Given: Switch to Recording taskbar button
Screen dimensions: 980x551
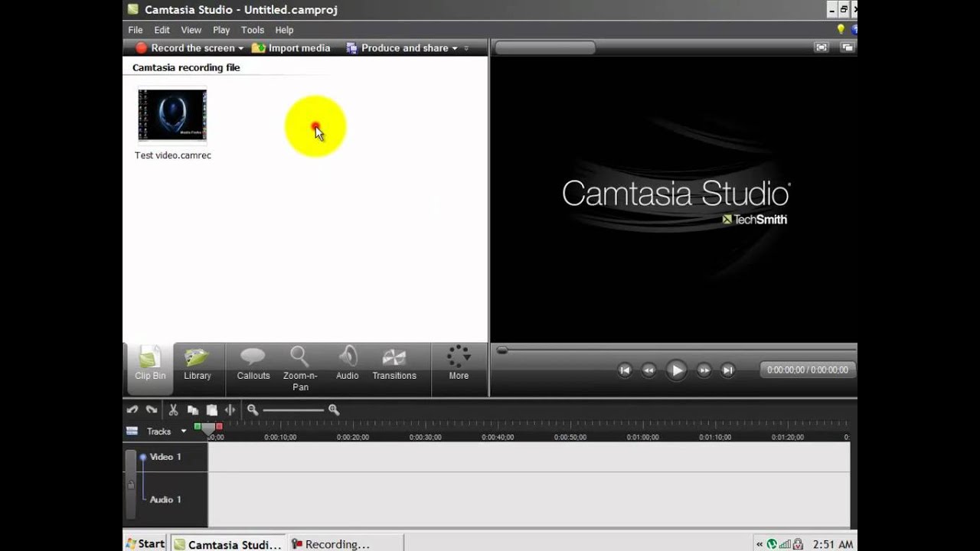Looking at the screenshot, I should [x=345, y=544].
